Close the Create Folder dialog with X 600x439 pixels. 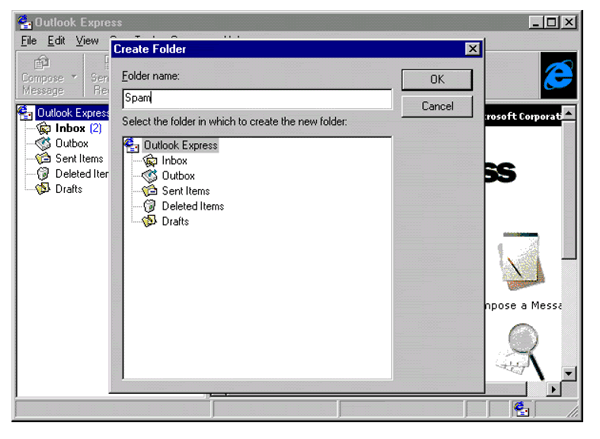coord(472,49)
